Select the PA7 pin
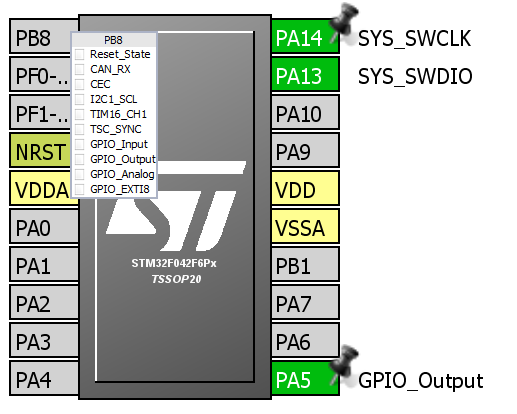Screen dimensions: 517x414 point(305,302)
